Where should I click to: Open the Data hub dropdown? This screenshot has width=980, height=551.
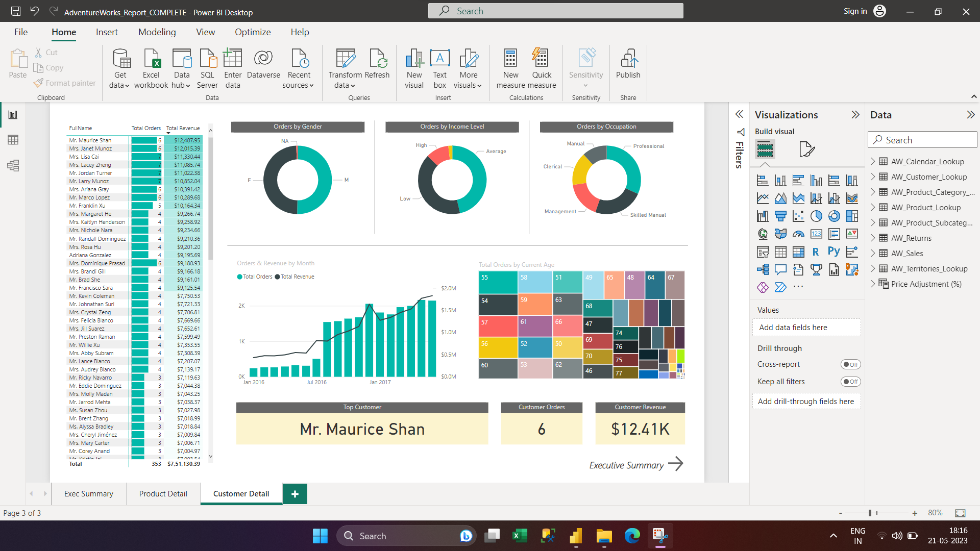(182, 69)
